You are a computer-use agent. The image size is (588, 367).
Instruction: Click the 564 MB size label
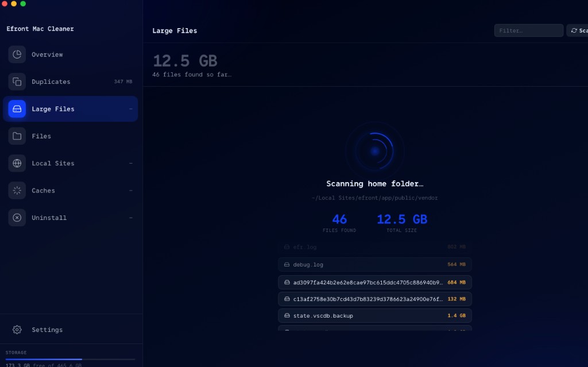(457, 265)
